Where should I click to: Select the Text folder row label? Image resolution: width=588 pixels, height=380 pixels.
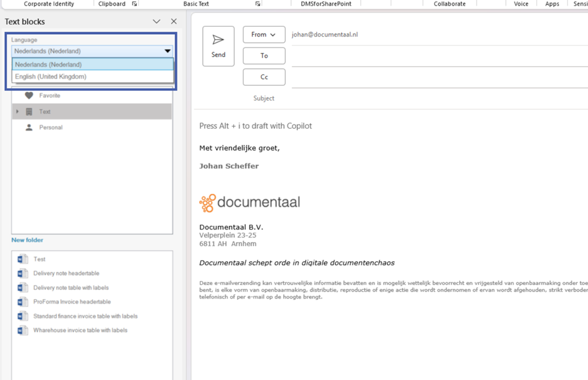coord(45,112)
